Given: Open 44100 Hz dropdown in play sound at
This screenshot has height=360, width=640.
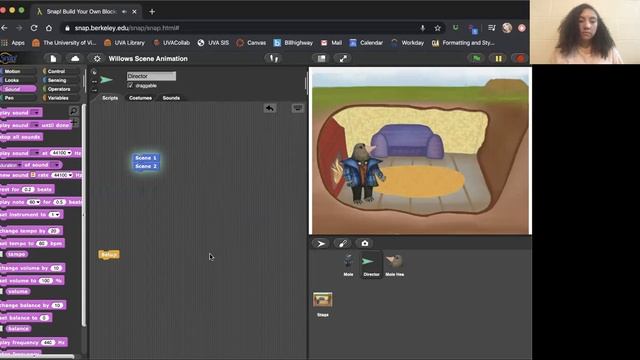Looking at the screenshot, I should pos(69,153).
